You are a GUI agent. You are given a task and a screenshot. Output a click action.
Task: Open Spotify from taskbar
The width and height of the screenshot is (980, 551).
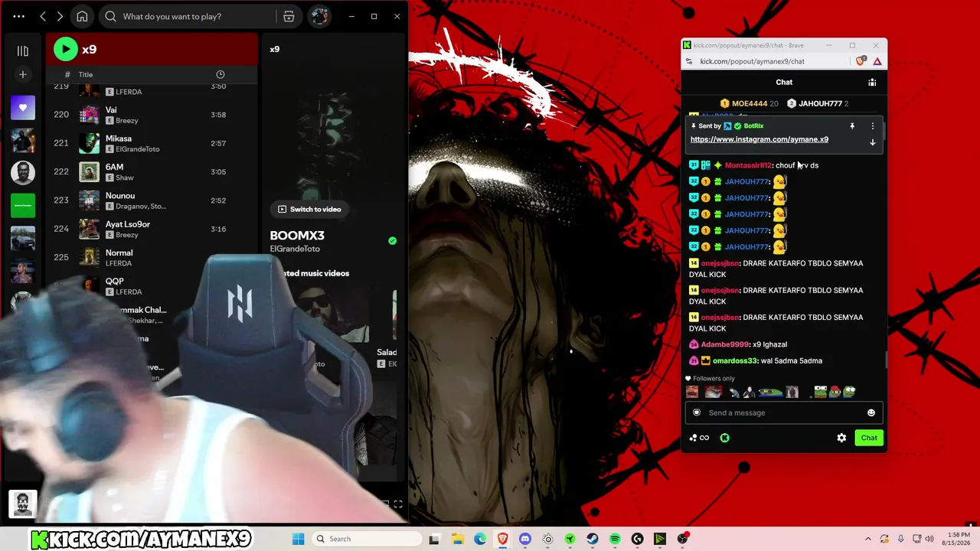click(615, 539)
